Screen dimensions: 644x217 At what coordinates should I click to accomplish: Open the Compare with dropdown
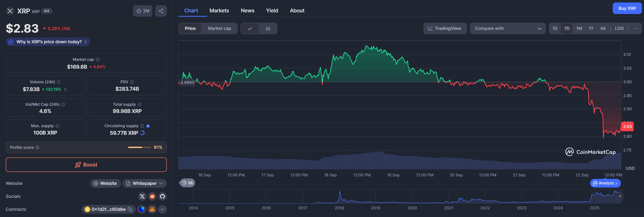point(507,29)
